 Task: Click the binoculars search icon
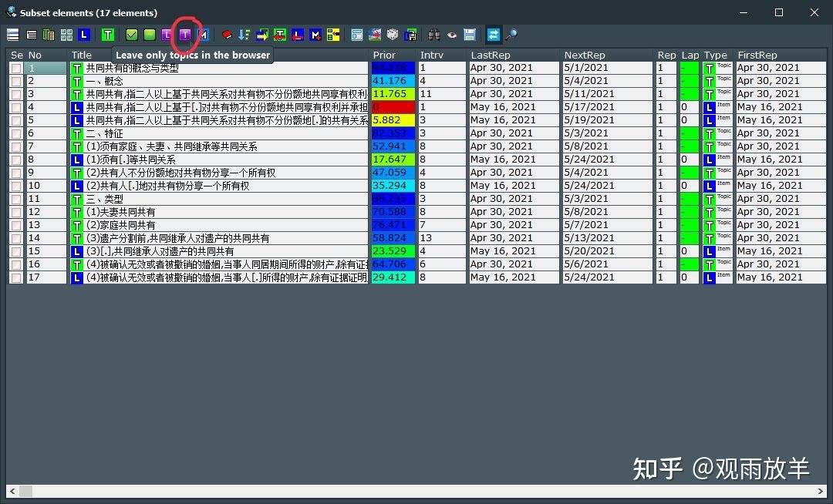tap(434, 35)
